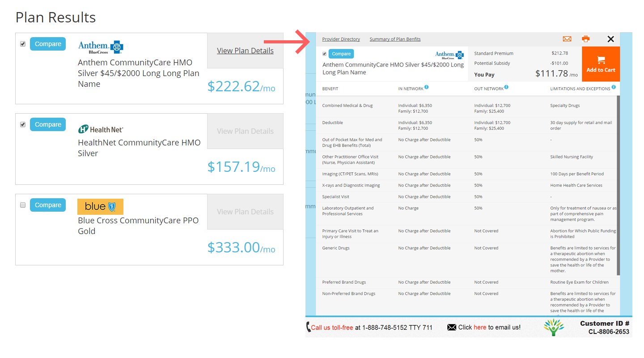
Task: Open the Provider Directory link
Action: click(341, 39)
